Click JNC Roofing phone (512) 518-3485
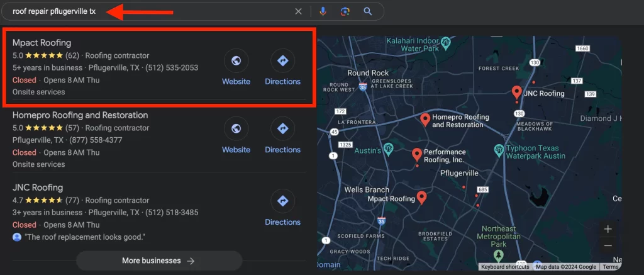Viewport: 644px width, 275px height. [172, 213]
